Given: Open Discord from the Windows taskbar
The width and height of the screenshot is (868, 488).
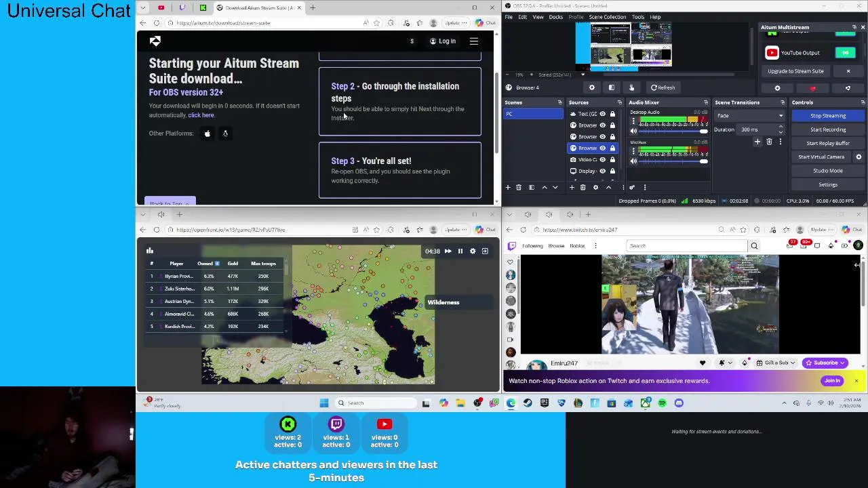Looking at the screenshot, I should pos(679,403).
